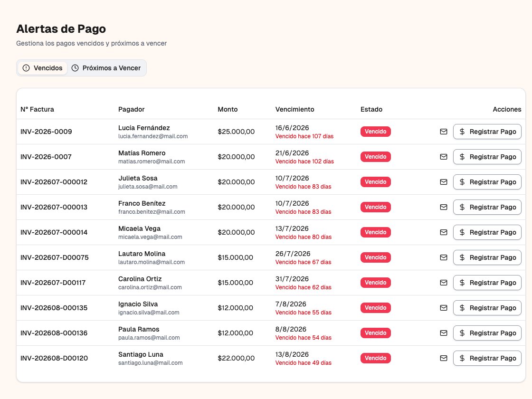Screen dimensions: 532x399
Task: Click the Vencimiento column header
Action: pyautogui.click(x=295, y=109)
